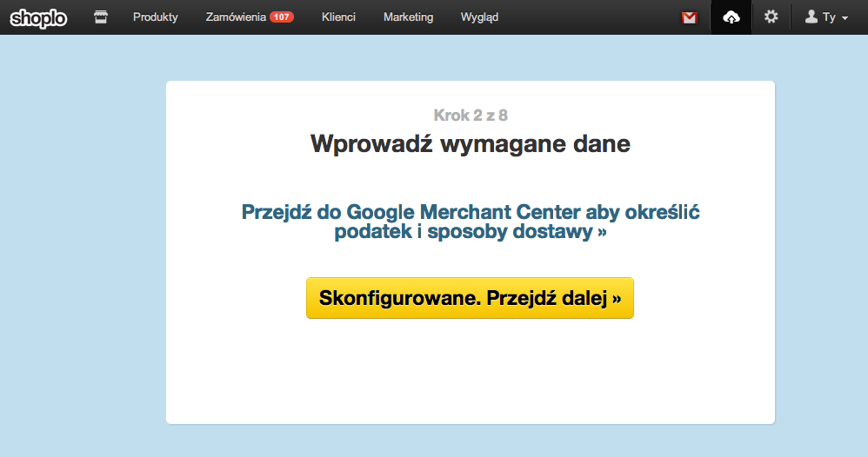Open settings gear icon
This screenshot has height=457, width=868.
[771, 17]
